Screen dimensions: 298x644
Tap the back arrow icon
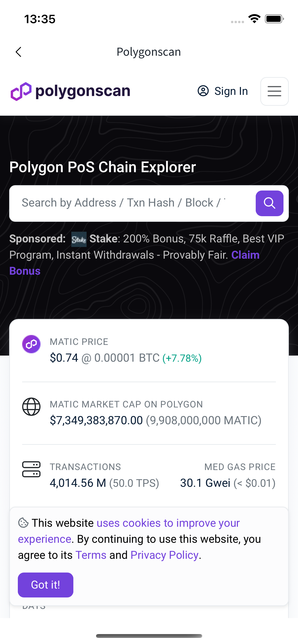[x=19, y=52]
